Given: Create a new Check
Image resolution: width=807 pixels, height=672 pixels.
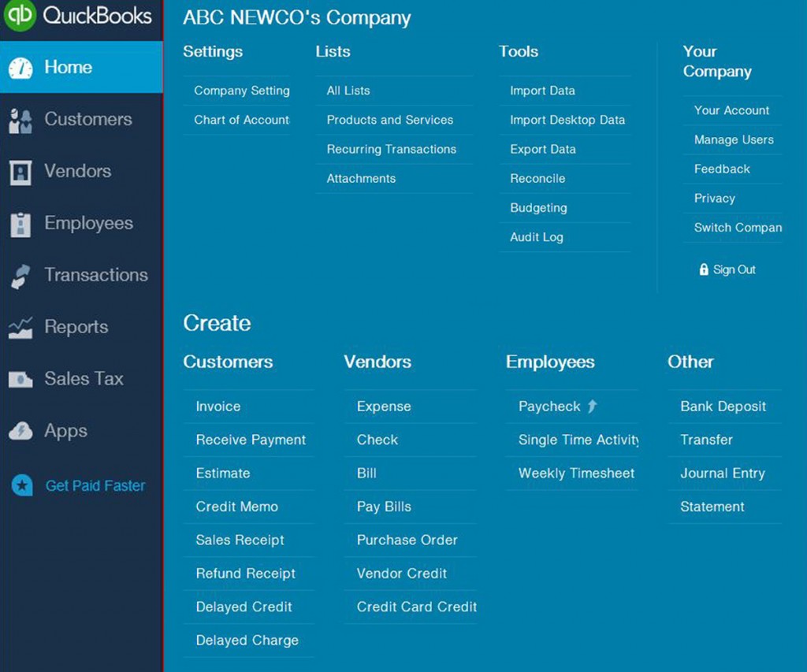Looking at the screenshot, I should pyautogui.click(x=377, y=440).
